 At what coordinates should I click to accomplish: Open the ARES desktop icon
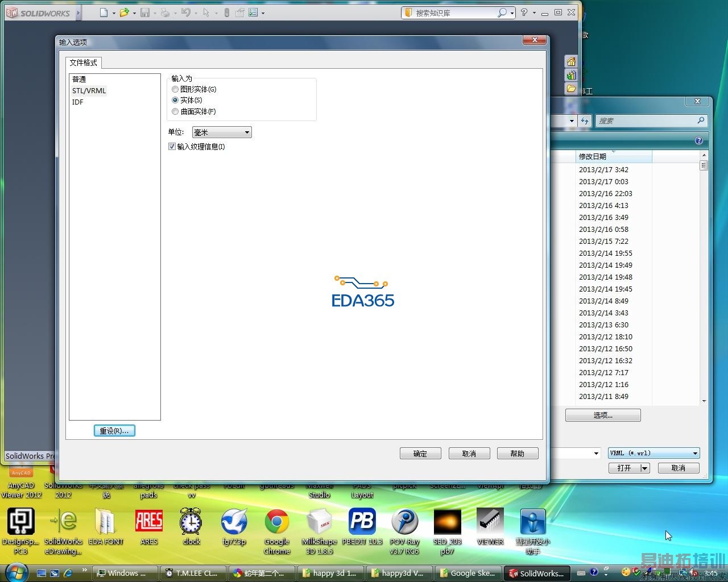pyautogui.click(x=149, y=526)
